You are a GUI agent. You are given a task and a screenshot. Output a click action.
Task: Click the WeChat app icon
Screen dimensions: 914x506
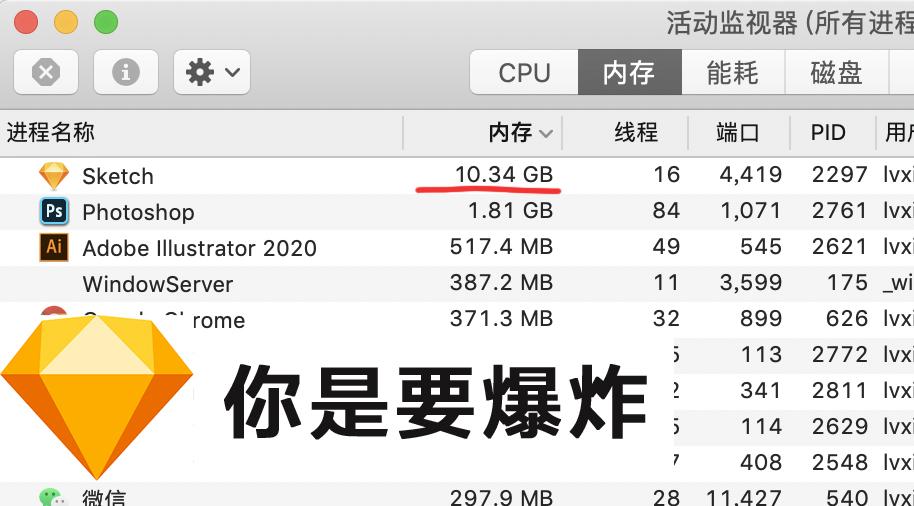[x=52, y=497]
